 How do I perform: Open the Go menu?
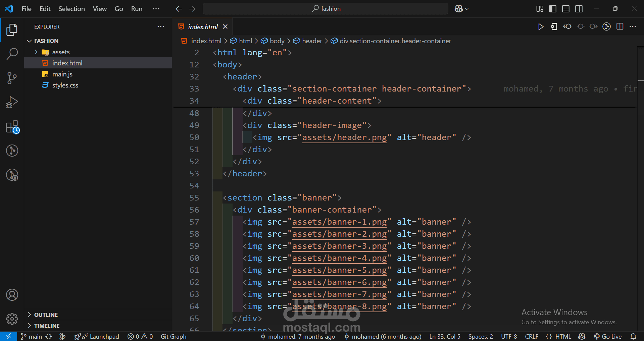tap(119, 9)
